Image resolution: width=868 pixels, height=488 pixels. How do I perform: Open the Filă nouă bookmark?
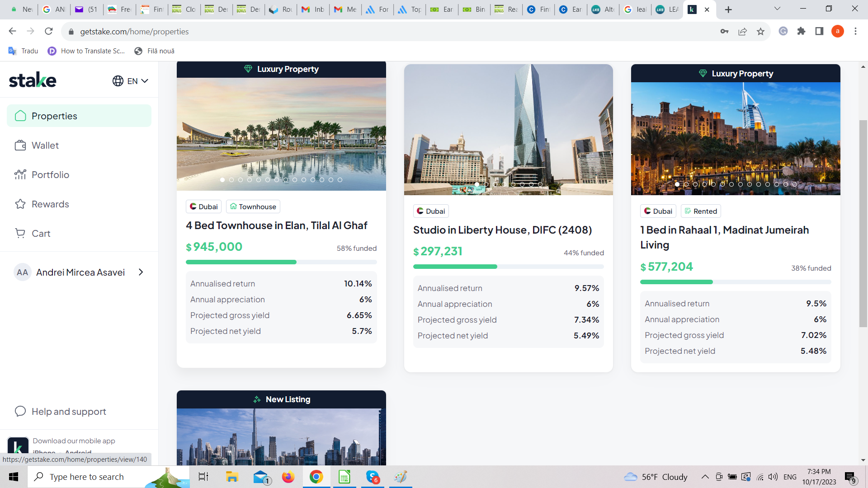pos(154,51)
